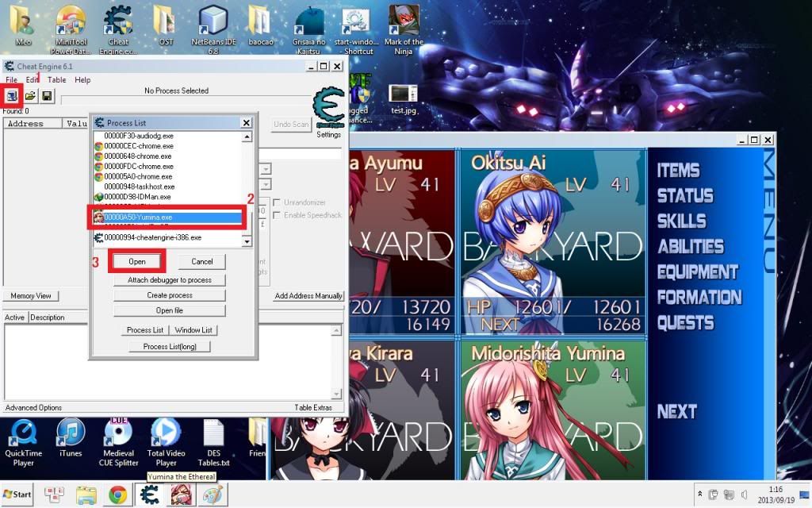The height and width of the screenshot is (508, 812).
Task: Open the iTunes desktop shortcut
Action: [71, 438]
